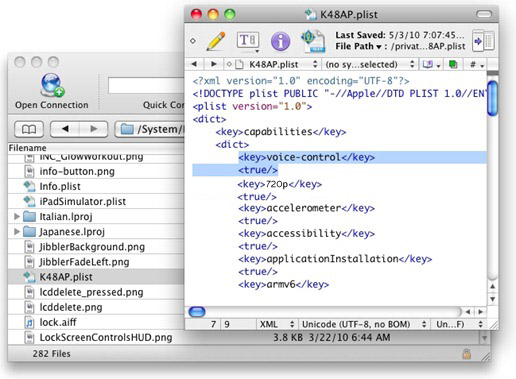
Task: Open the bookmarks book icon
Action: 29,129
